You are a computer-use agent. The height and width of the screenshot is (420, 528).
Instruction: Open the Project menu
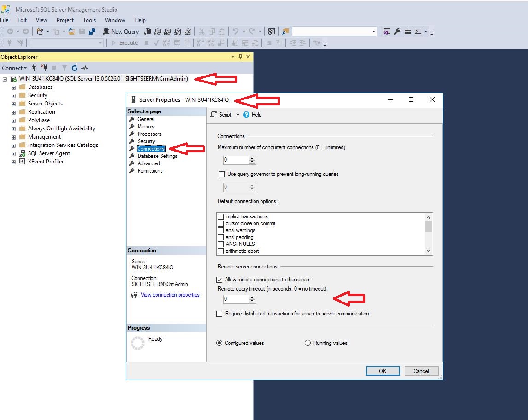click(65, 20)
